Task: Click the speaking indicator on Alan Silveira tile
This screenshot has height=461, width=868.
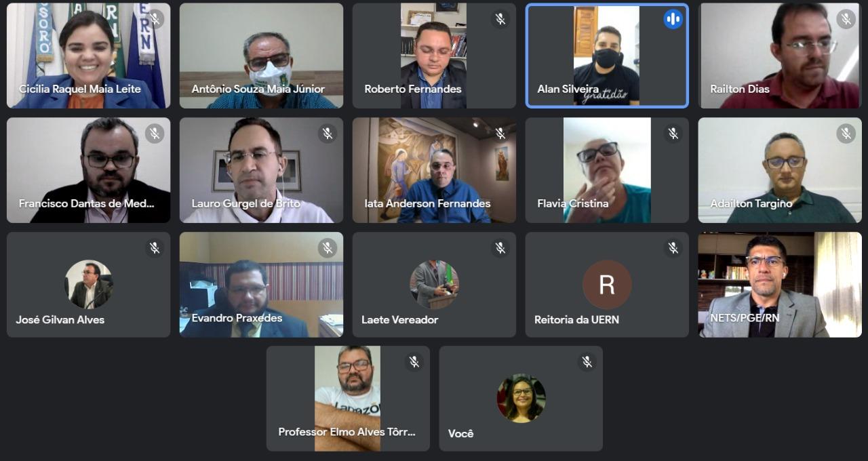Action: tap(673, 19)
